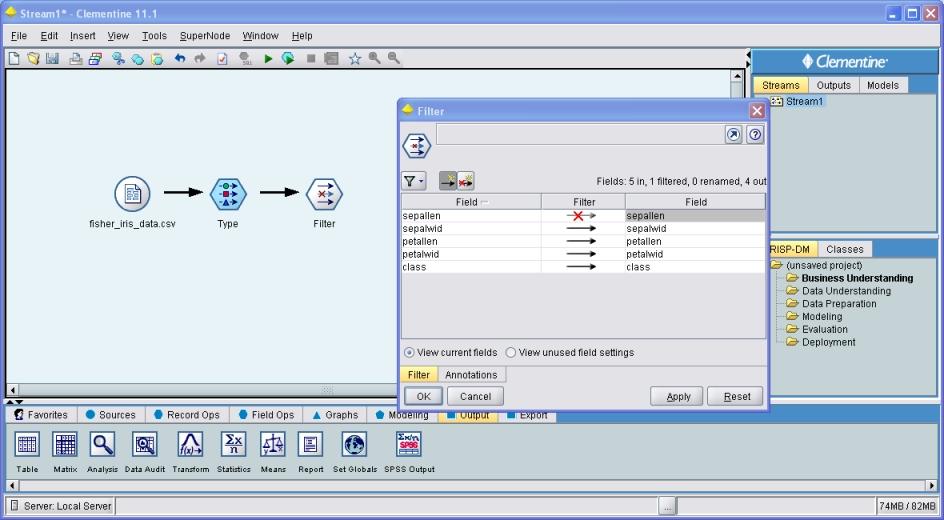Open the File menu
The height and width of the screenshot is (520, 944).
19,36
